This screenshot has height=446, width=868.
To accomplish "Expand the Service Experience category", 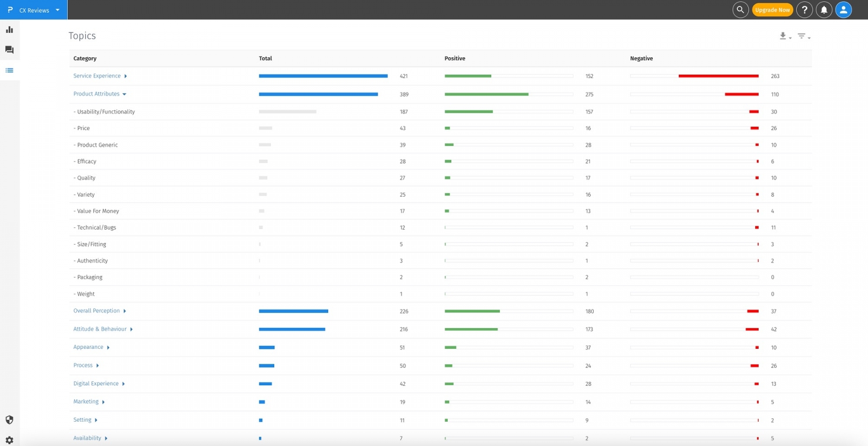I will point(126,76).
